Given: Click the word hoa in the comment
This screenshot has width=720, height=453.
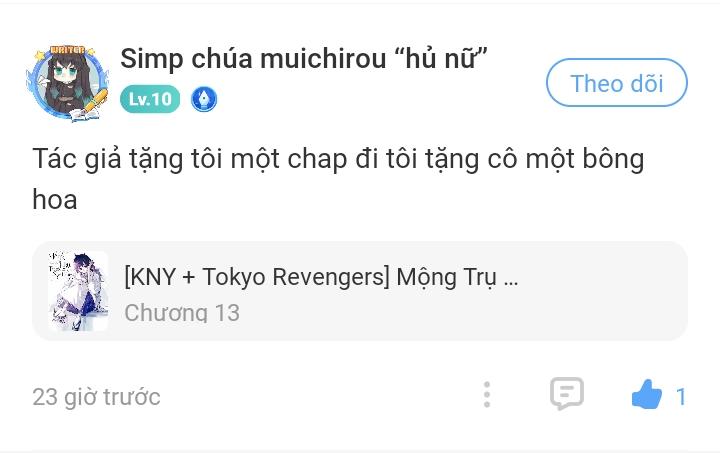Looking at the screenshot, I should 55,200.
